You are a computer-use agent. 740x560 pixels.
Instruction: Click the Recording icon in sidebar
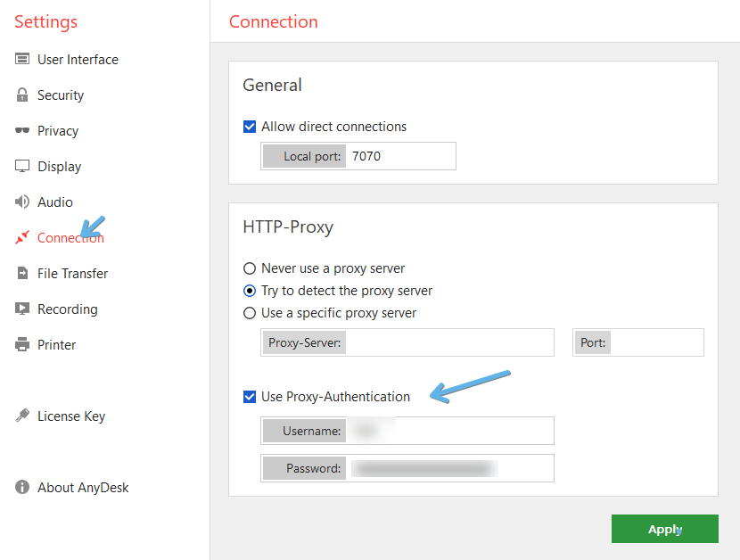[22, 309]
